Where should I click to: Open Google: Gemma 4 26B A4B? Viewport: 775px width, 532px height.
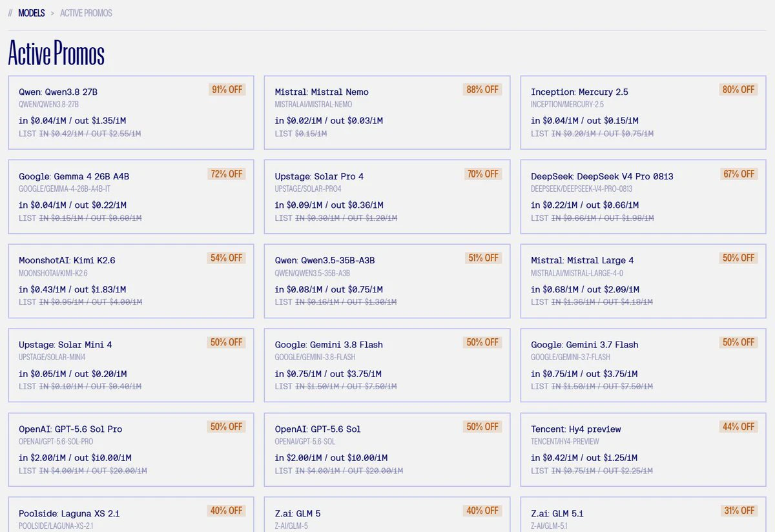click(x=131, y=197)
